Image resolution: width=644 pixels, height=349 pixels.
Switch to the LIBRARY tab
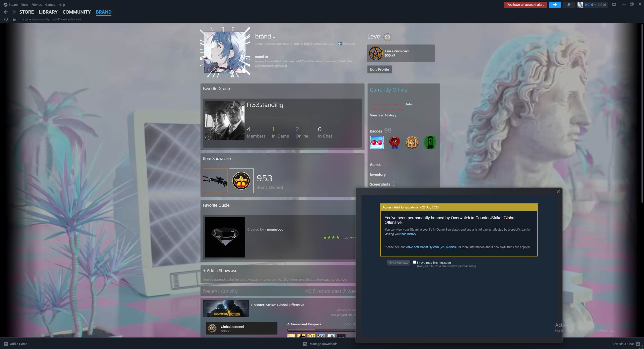tap(48, 12)
